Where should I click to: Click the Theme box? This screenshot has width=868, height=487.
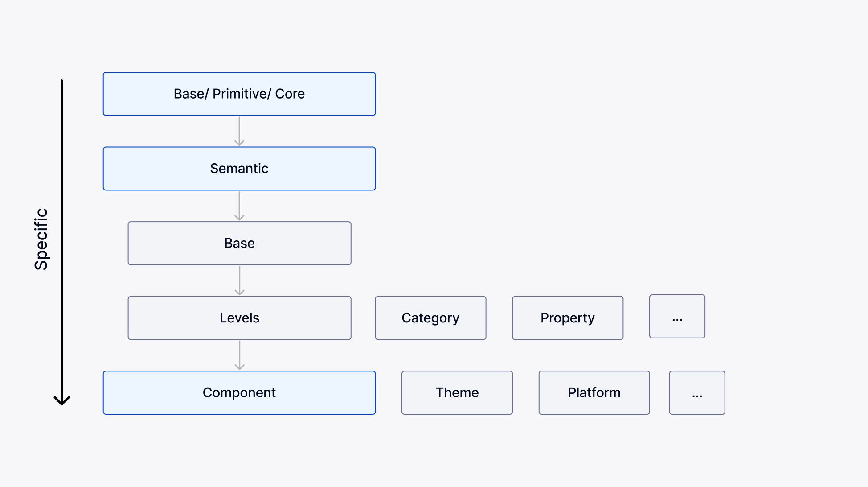[x=457, y=393]
